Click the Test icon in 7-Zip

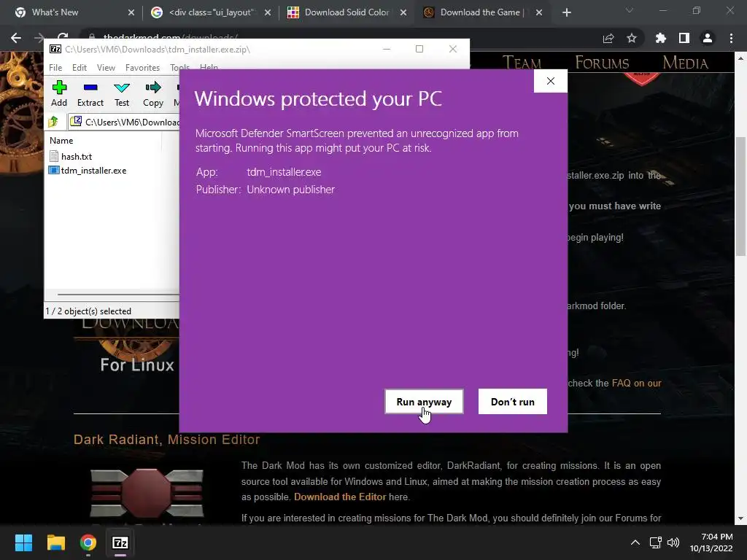122,93
